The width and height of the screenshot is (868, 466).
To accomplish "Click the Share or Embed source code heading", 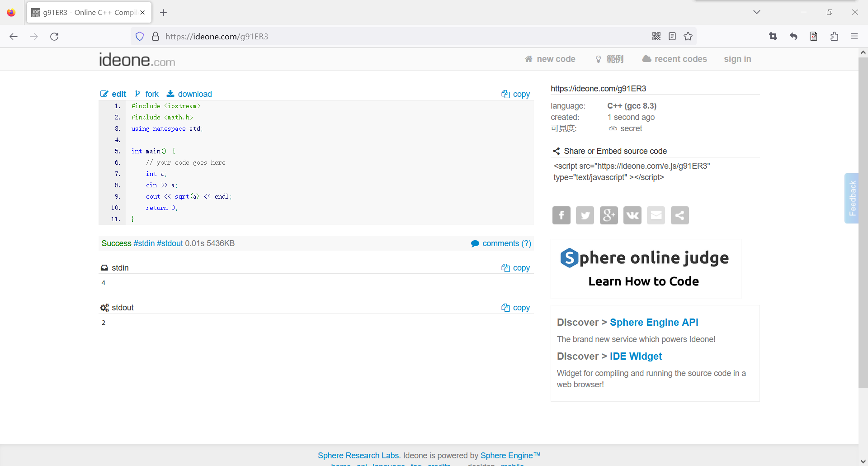I will (615, 151).
